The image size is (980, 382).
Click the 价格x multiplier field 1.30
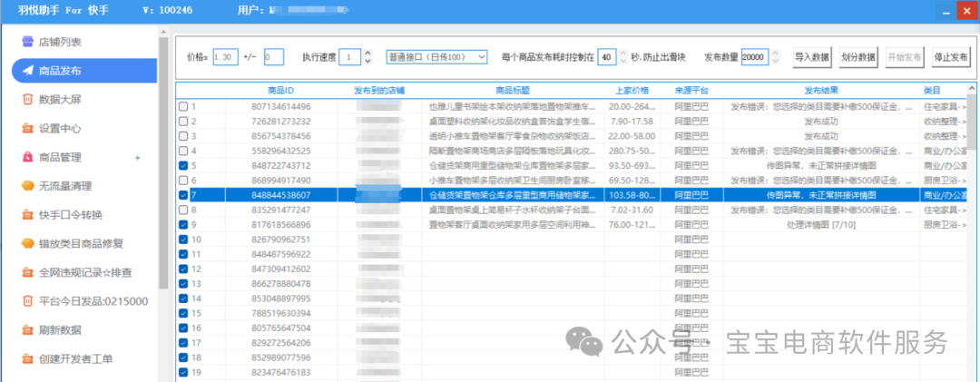pyautogui.click(x=226, y=57)
